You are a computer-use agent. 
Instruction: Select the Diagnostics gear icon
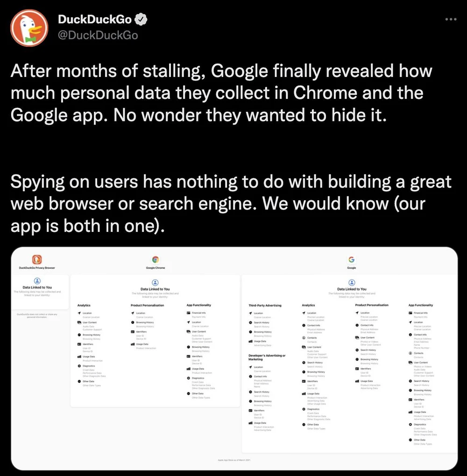[79, 366]
